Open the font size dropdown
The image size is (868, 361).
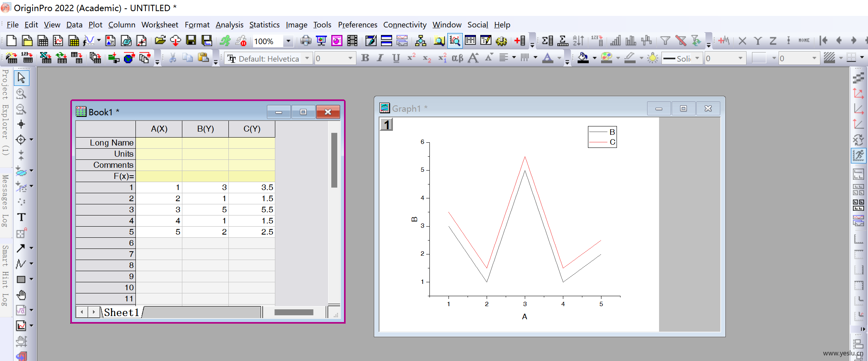coord(350,58)
